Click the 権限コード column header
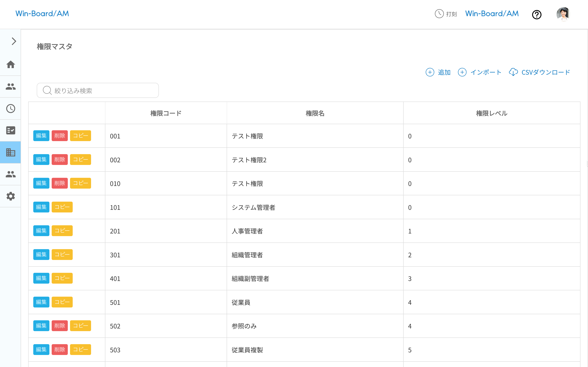 pyautogui.click(x=166, y=113)
